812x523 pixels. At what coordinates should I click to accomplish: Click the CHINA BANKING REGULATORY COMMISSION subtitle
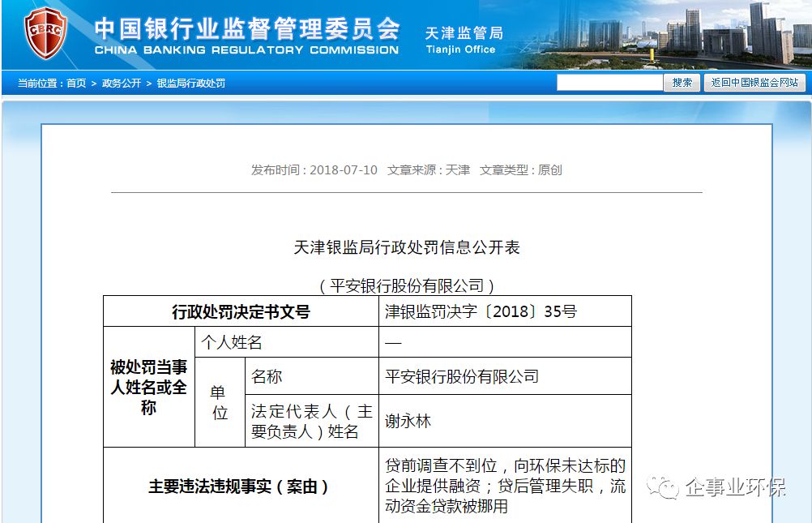click(246, 50)
